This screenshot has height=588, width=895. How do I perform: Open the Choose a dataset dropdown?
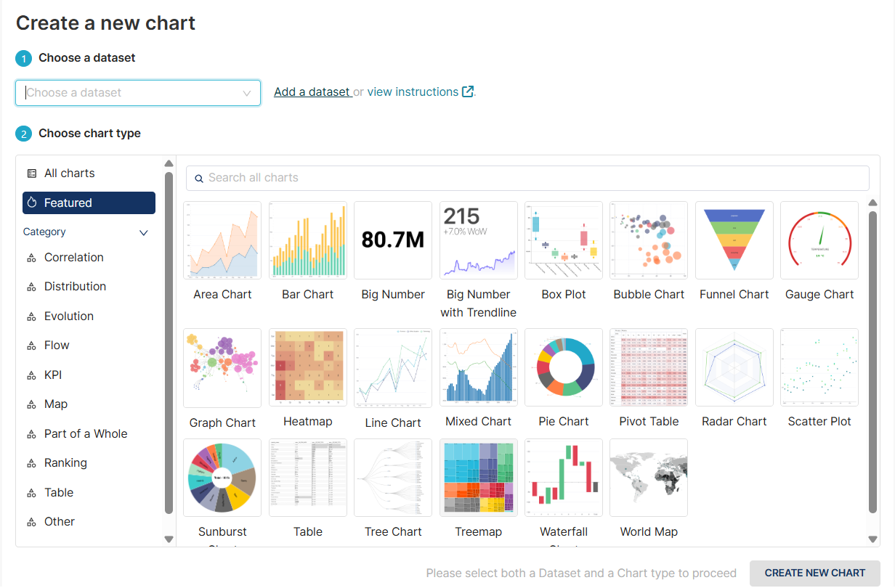131,93
